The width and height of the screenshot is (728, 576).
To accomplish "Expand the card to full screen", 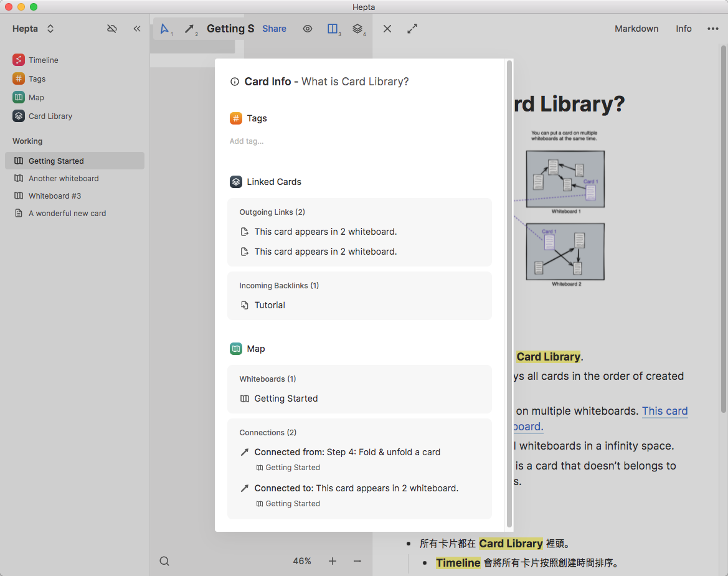I will (x=412, y=29).
